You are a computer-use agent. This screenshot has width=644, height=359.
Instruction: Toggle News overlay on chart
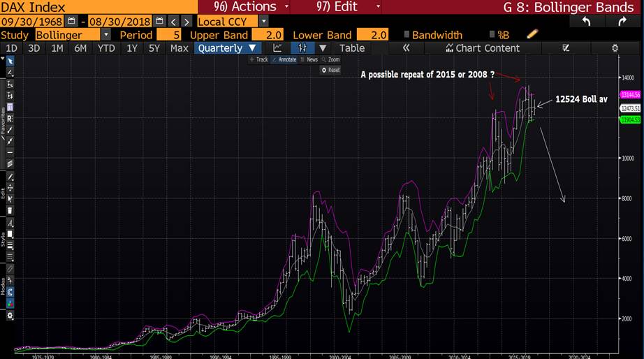coord(309,59)
